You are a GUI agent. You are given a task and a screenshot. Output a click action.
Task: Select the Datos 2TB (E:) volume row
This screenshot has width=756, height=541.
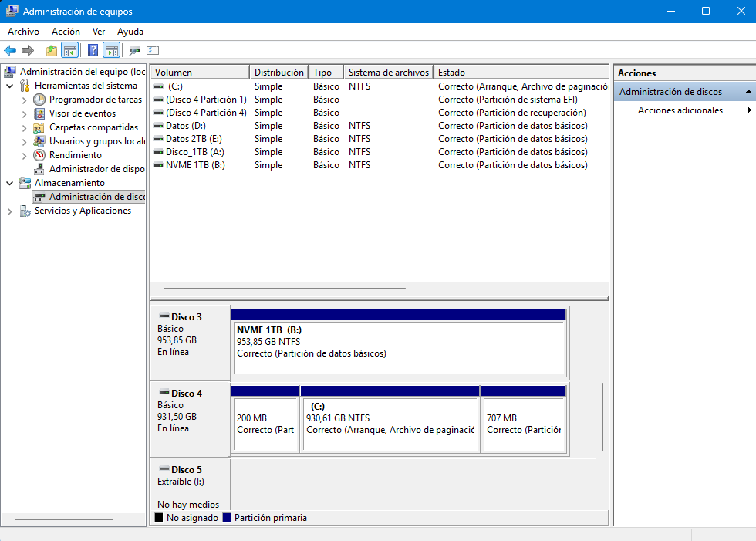pos(380,139)
